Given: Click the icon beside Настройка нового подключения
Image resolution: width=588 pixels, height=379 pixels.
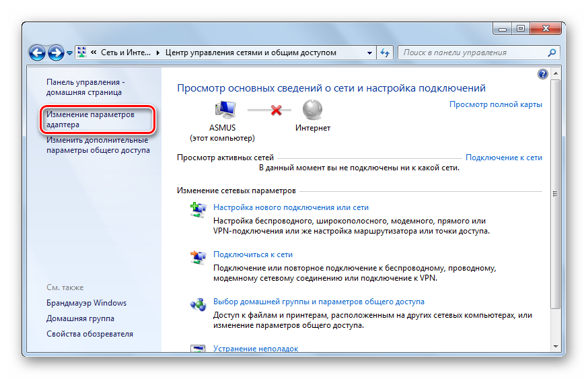Looking at the screenshot, I should tap(198, 209).
